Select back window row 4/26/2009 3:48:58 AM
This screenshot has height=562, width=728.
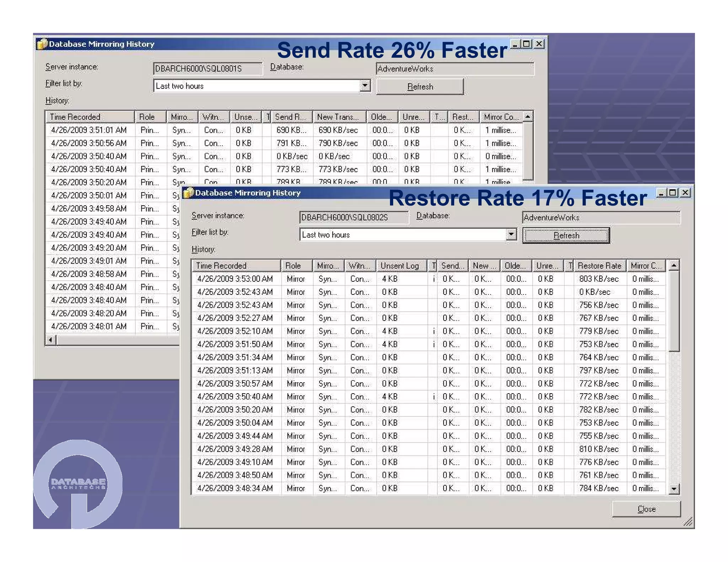(x=113, y=274)
